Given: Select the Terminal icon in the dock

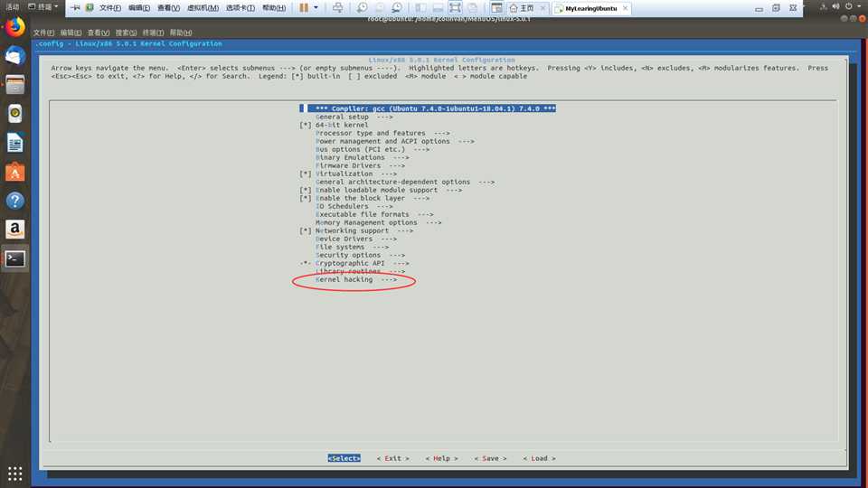Looking at the screenshot, I should 15,258.
